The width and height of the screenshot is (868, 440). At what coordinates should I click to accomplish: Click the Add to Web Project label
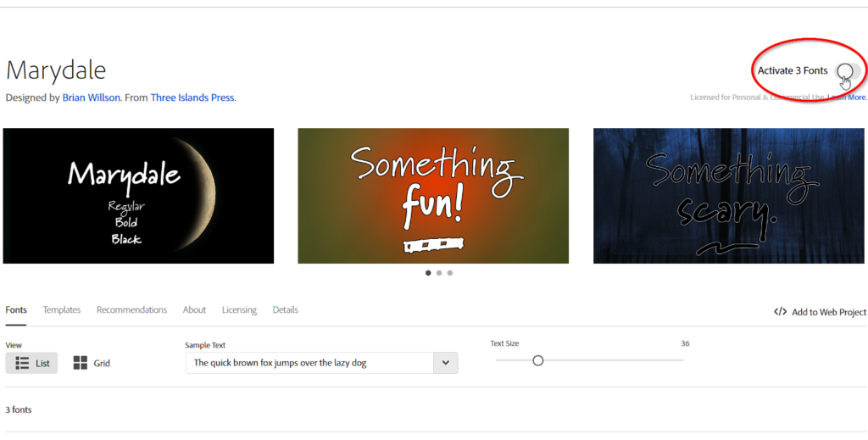coord(829,312)
